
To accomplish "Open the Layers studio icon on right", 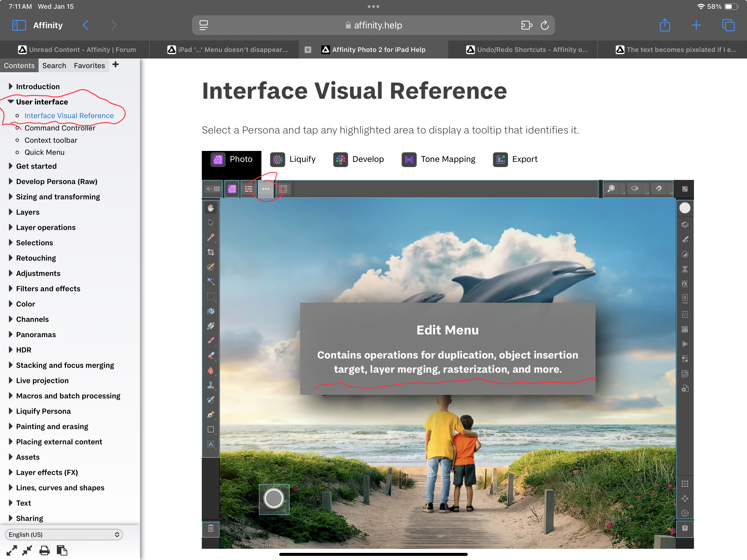I will click(685, 225).
